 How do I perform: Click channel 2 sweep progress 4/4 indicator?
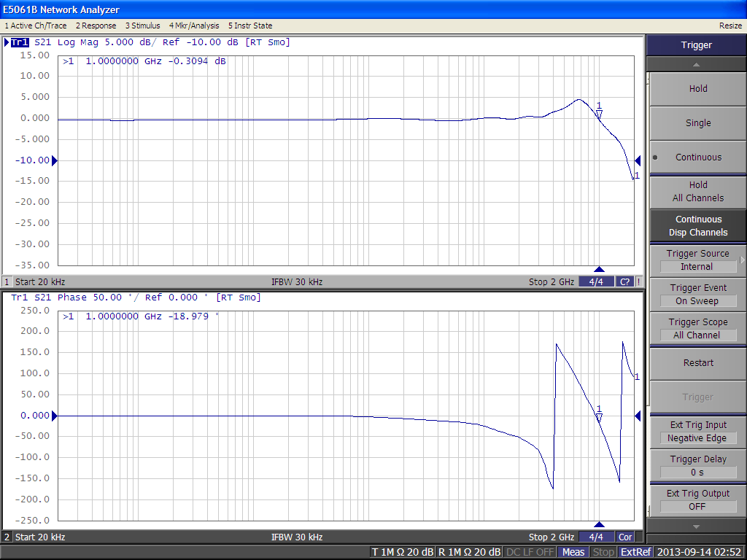pyautogui.click(x=596, y=537)
